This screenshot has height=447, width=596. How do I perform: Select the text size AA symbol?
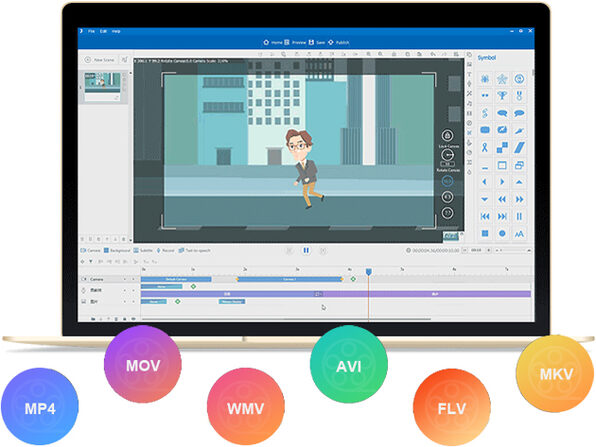pyautogui.click(x=519, y=234)
